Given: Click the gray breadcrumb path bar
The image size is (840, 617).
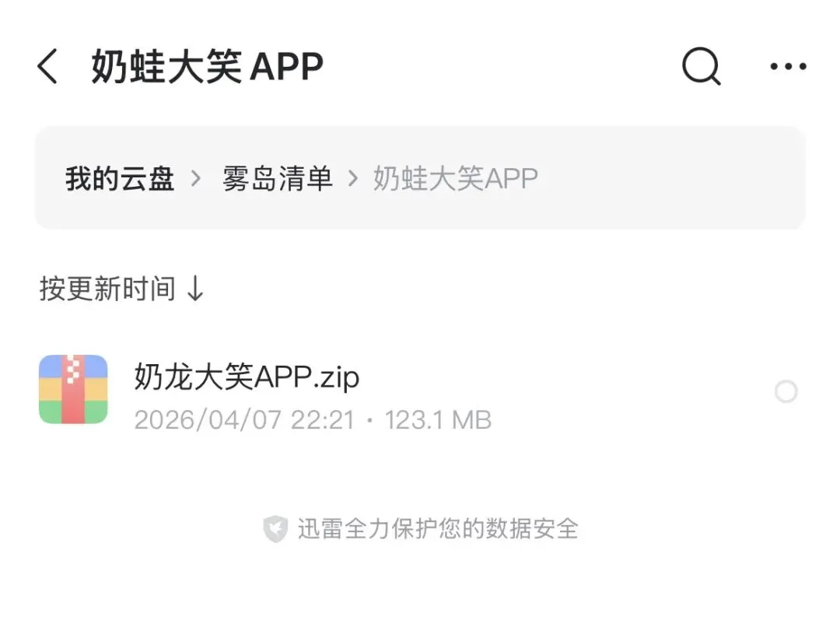Looking at the screenshot, I should click(x=420, y=178).
